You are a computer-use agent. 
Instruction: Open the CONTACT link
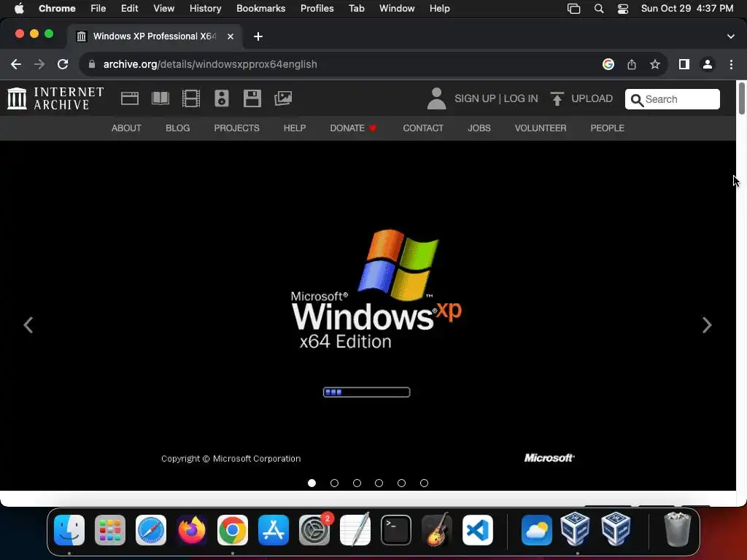pyautogui.click(x=423, y=128)
